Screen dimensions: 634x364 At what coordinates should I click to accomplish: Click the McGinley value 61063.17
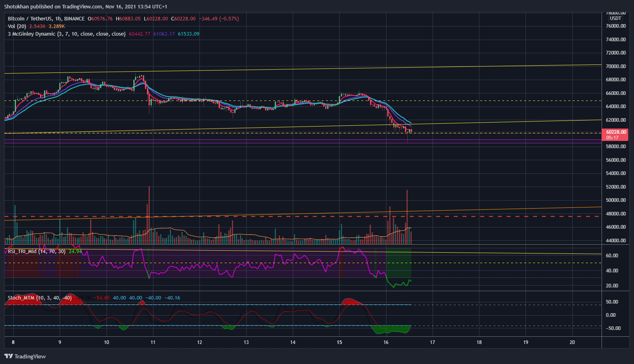coord(164,34)
